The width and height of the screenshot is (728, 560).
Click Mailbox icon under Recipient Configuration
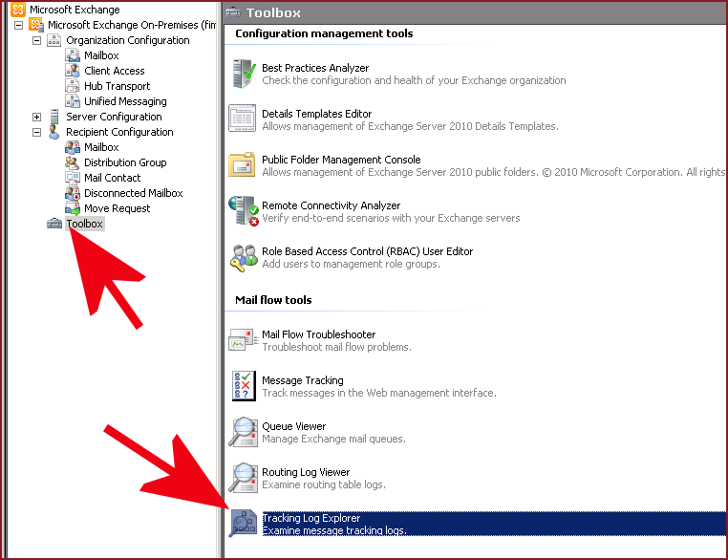(73, 147)
